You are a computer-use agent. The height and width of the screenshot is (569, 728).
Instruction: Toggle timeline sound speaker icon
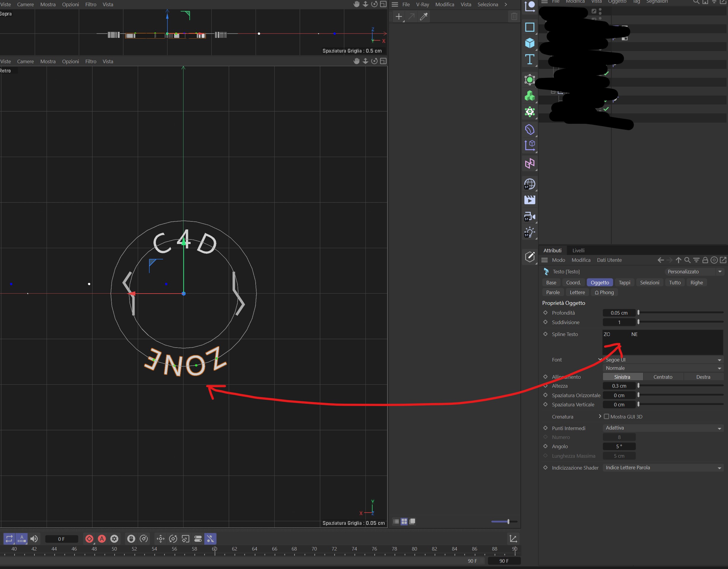(x=34, y=539)
